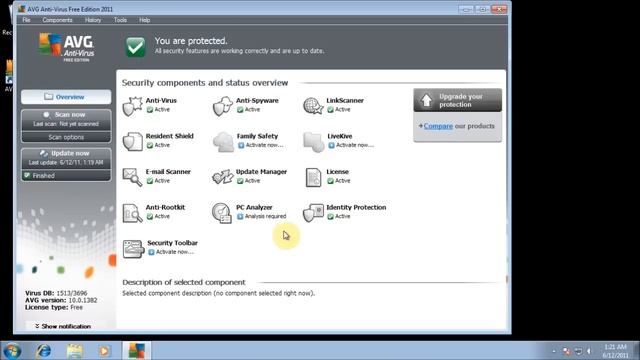This screenshot has height=360, width=640.
Task: Launch Internet Explorer from the taskbar
Action: (43, 351)
